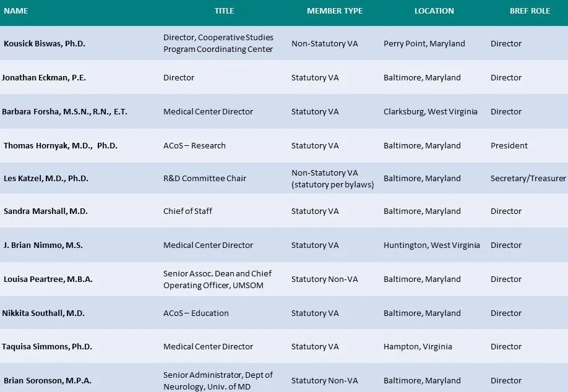Select the name Thomas Hornyak, M.D., Ph.D.

coord(61,145)
